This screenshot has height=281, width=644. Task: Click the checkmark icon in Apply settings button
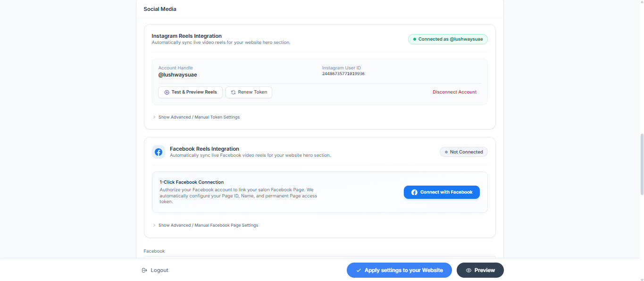pos(359,270)
